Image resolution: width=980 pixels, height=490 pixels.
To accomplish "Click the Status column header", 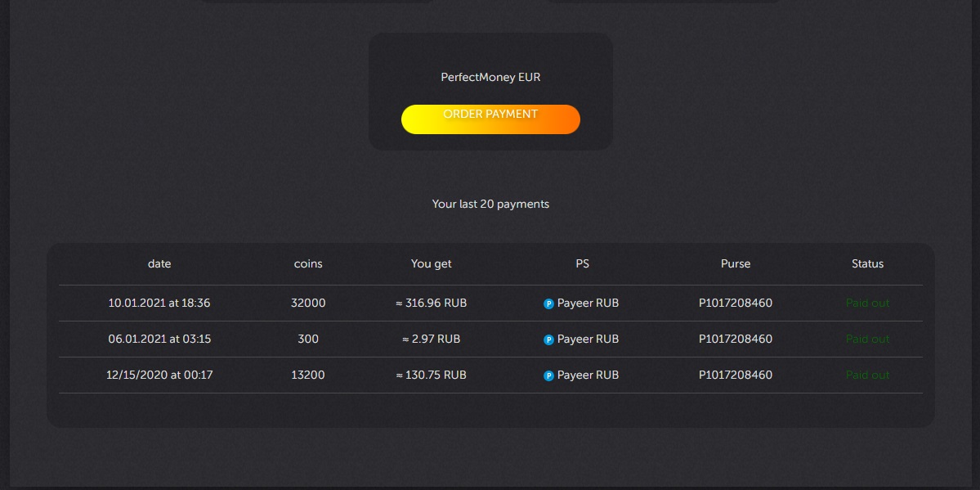I will click(x=867, y=263).
